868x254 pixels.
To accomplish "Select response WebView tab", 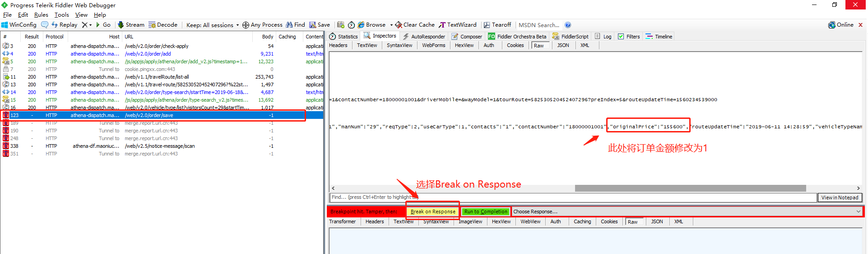I will point(530,221).
